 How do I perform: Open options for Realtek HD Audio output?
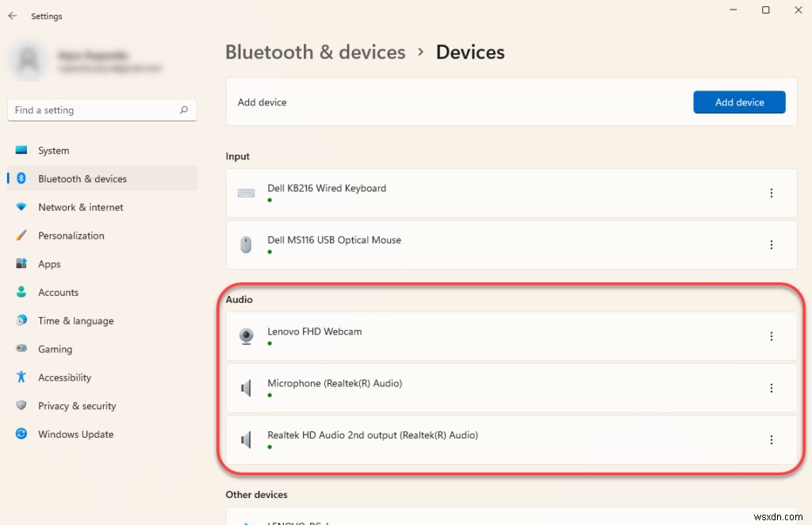pos(772,439)
